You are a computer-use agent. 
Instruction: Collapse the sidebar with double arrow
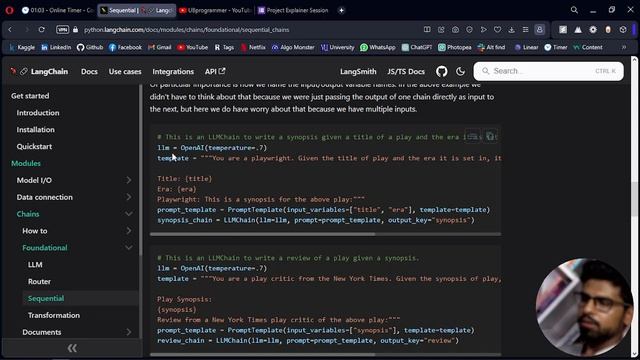(72, 348)
